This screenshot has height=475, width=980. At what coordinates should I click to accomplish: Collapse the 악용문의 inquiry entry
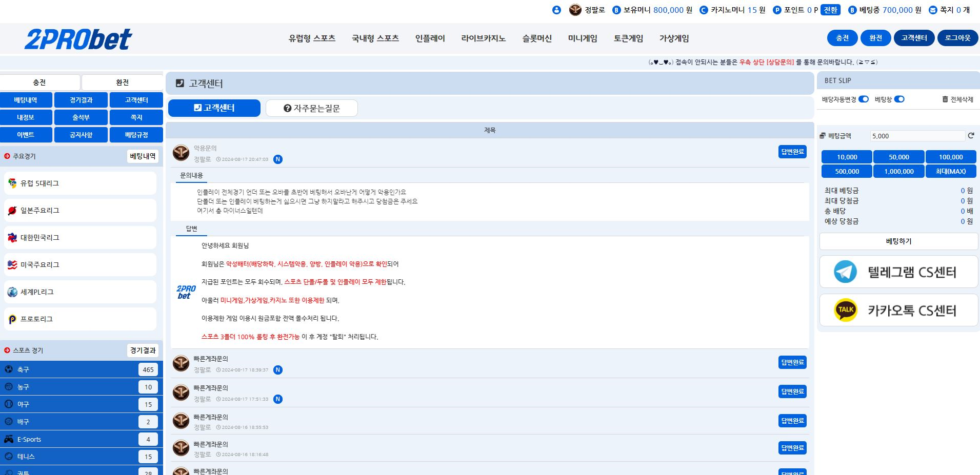tap(205, 149)
